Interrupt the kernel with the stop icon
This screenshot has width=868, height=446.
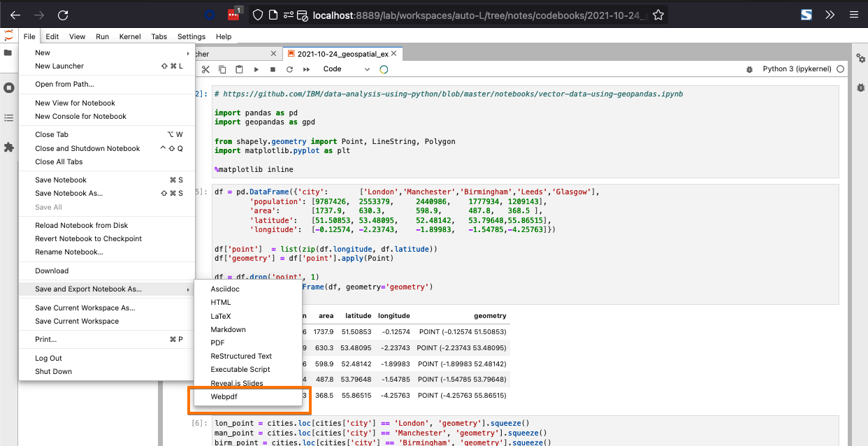272,69
